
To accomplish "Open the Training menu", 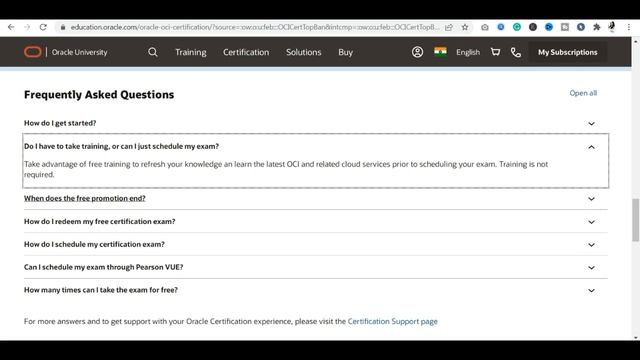I will 191,52.
